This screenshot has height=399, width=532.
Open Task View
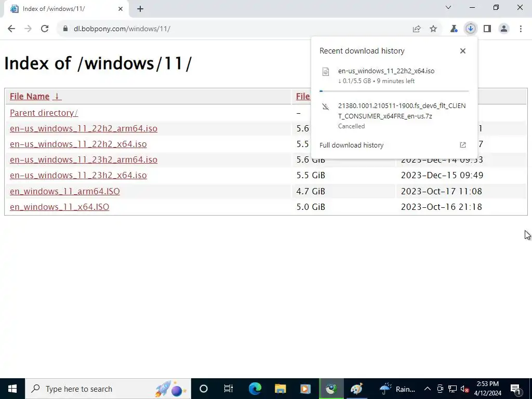pos(229,389)
